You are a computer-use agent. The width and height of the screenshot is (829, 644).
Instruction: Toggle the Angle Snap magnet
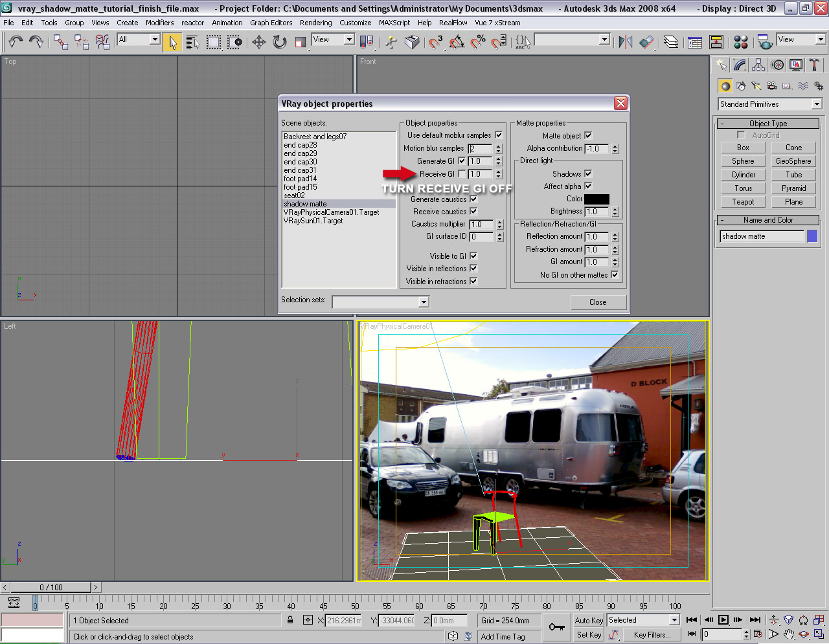pos(457,43)
